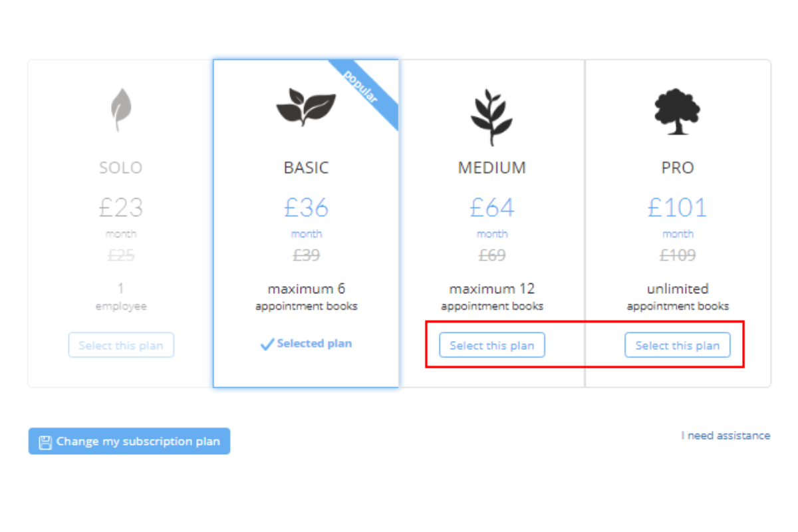
Task: Click the BASIC plan title
Action: [x=306, y=168]
